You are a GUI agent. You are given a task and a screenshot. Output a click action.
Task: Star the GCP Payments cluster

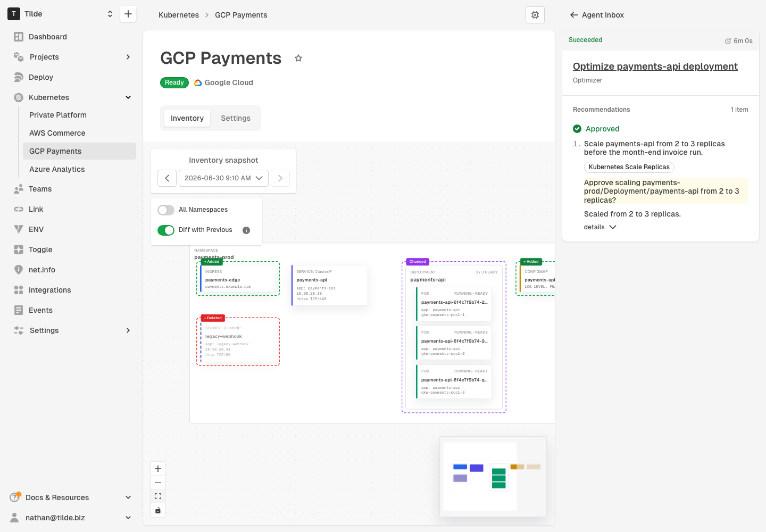298,58
